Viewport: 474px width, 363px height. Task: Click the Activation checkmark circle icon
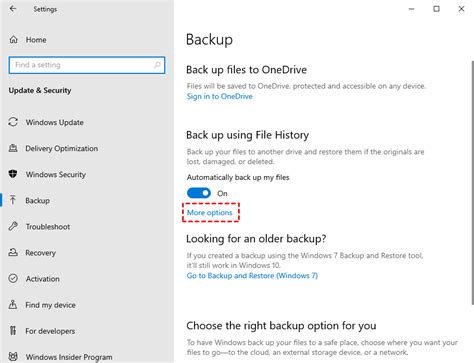coord(13,278)
